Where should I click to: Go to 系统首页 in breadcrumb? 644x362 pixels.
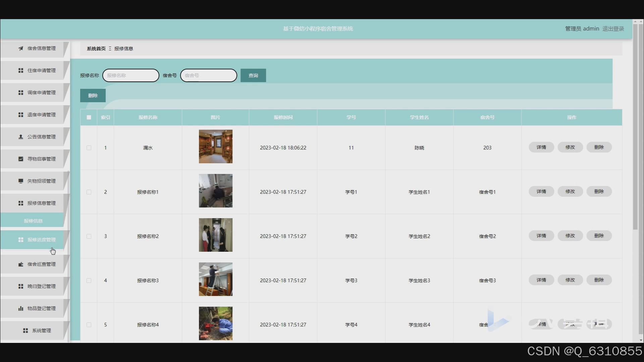coord(96,49)
